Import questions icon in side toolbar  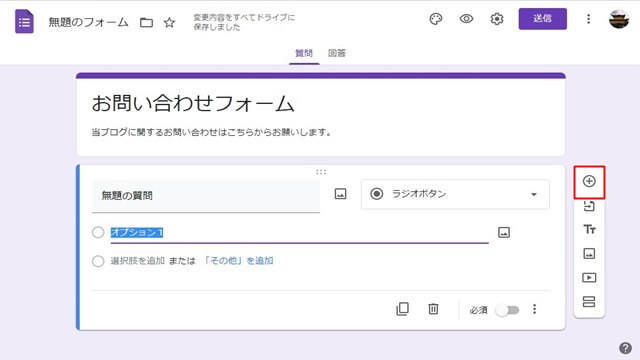pyautogui.click(x=589, y=206)
